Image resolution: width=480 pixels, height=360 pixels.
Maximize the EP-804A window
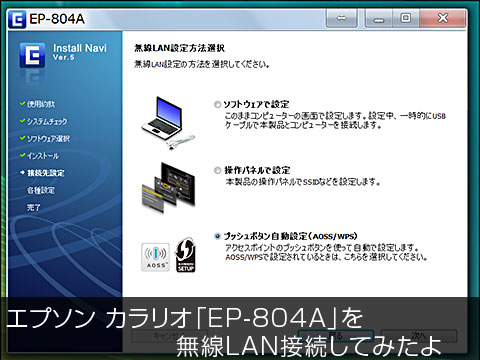(406, 18)
